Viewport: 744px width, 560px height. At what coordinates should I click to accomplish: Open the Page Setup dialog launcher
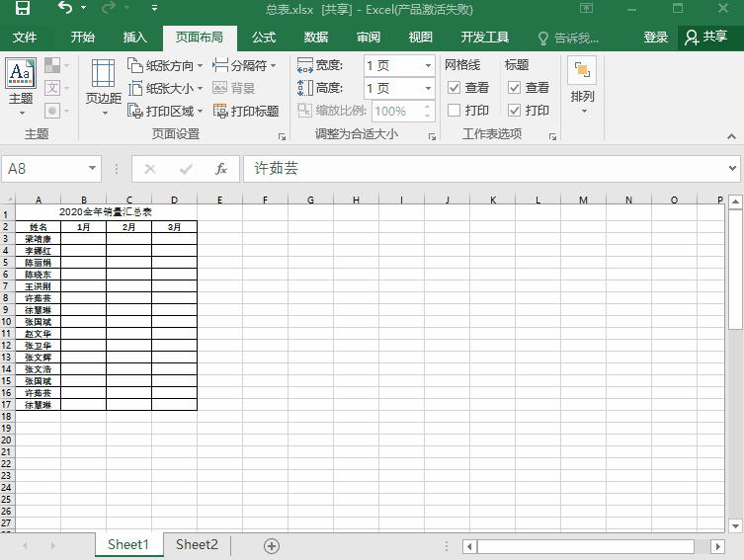282,136
